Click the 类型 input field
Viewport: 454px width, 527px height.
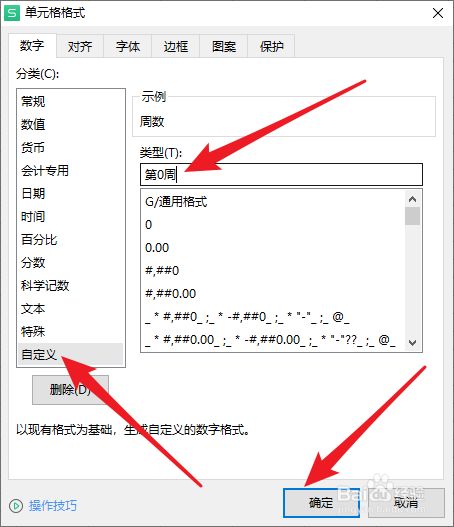pyautogui.click(x=281, y=174)
